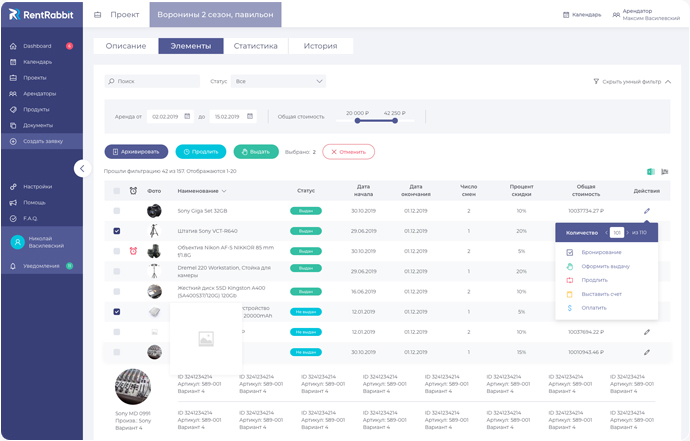Switch to the Описание tab
This screenshot has height=441, width=690.
click(x=126, y=46)
